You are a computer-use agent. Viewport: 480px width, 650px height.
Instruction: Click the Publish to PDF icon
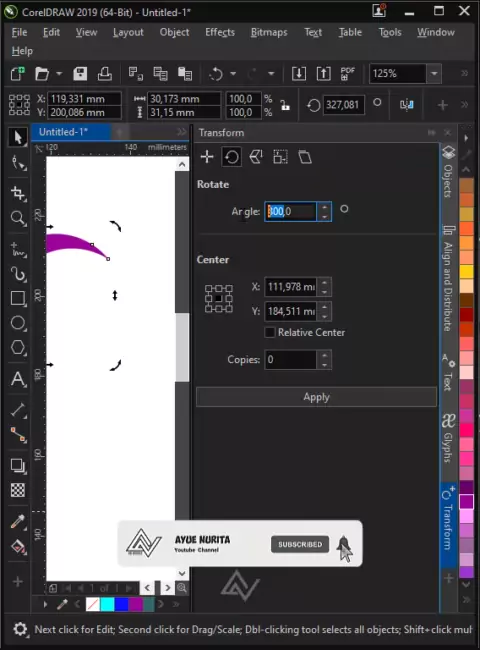tap(347, 74)
